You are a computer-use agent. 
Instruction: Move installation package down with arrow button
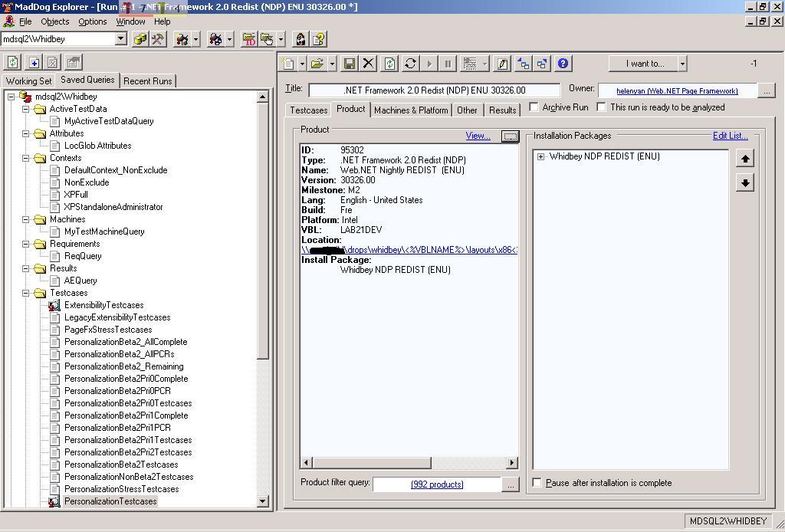745,182
